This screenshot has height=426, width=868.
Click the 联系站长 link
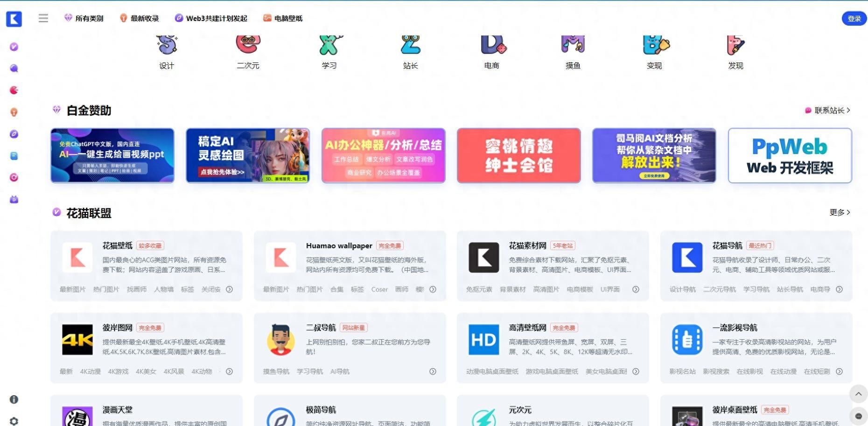pyautogui.click(x=828, y=110)
